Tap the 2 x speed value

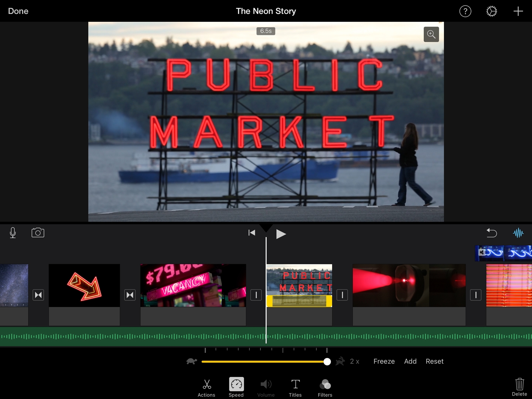point(355,361)
